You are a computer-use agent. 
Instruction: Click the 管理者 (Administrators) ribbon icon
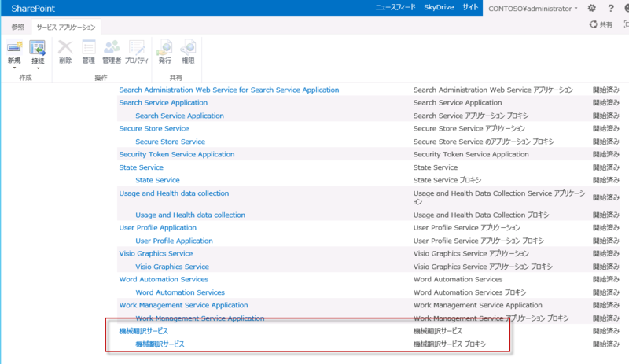tap(112, 47)
